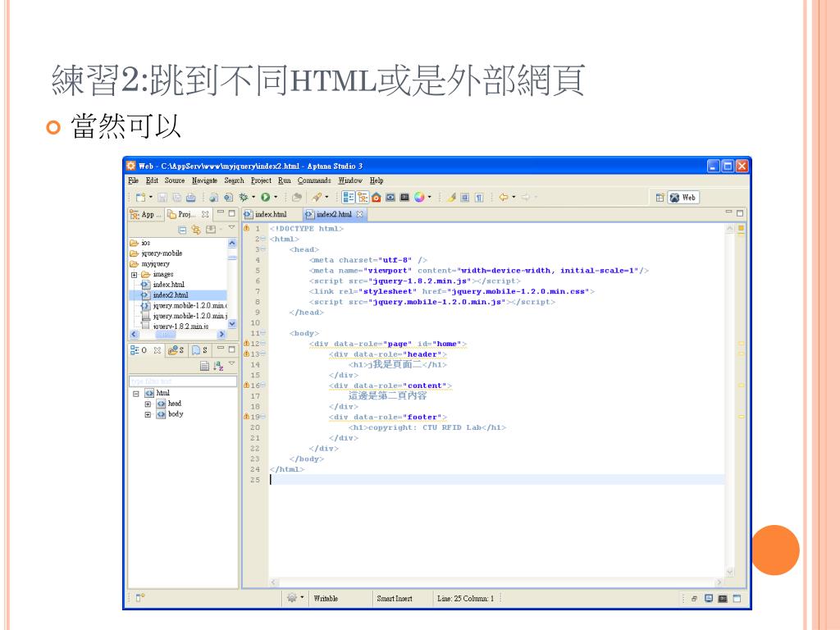The height and width of the screenshot is (630, 840).
Task: Click scroll-down arrow in Project Explorer
Action: (232, 323)
